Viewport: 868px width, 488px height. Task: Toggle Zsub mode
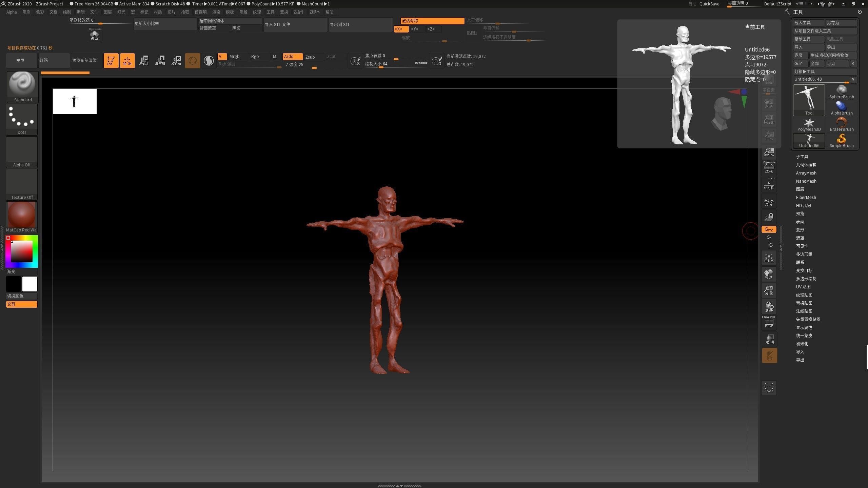coord(314,57)
